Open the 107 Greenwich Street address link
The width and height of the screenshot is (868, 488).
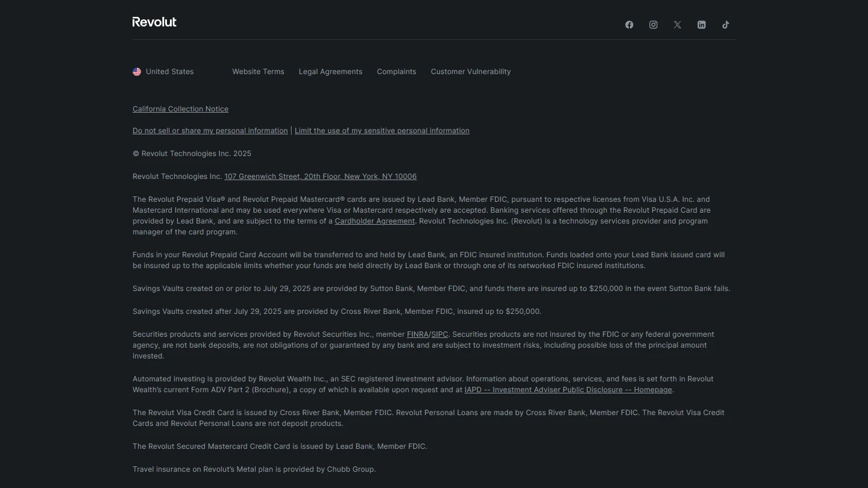coord(320,177)
